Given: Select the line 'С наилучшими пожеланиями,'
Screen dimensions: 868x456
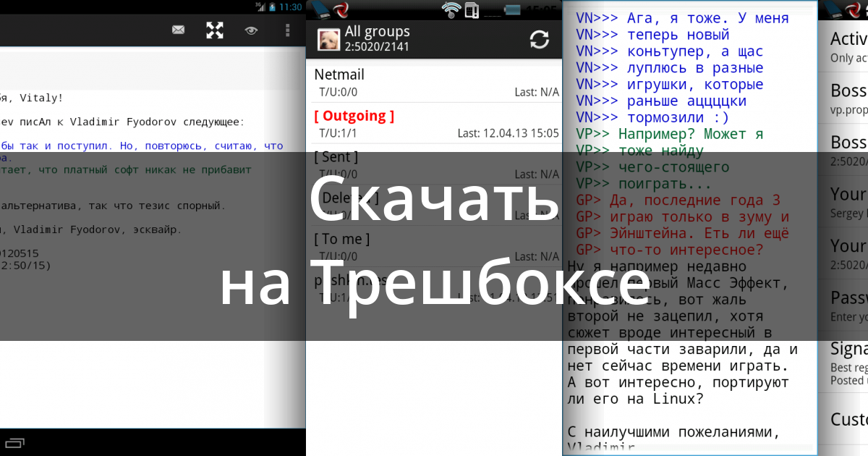Looking at the screenshot, I should click(674, 433).
